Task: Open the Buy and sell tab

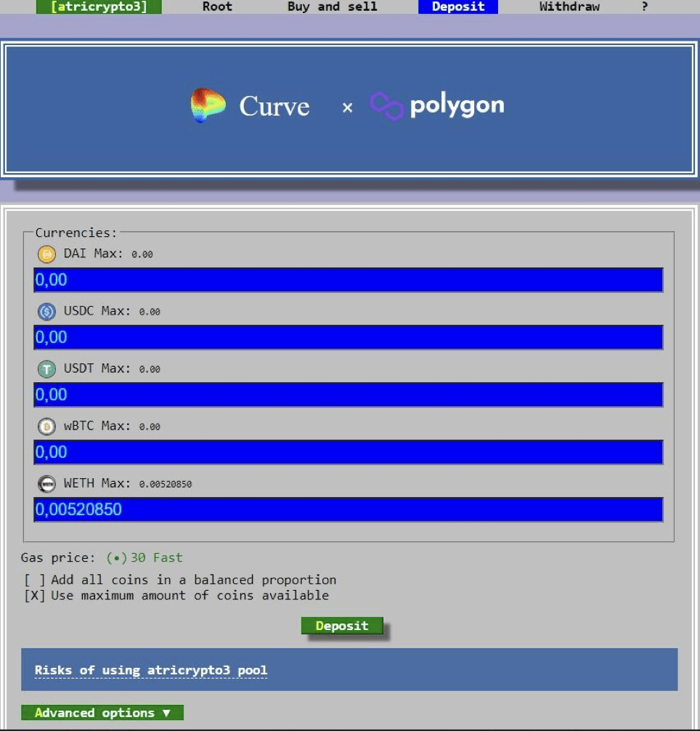Action: [x=332, y=7]
